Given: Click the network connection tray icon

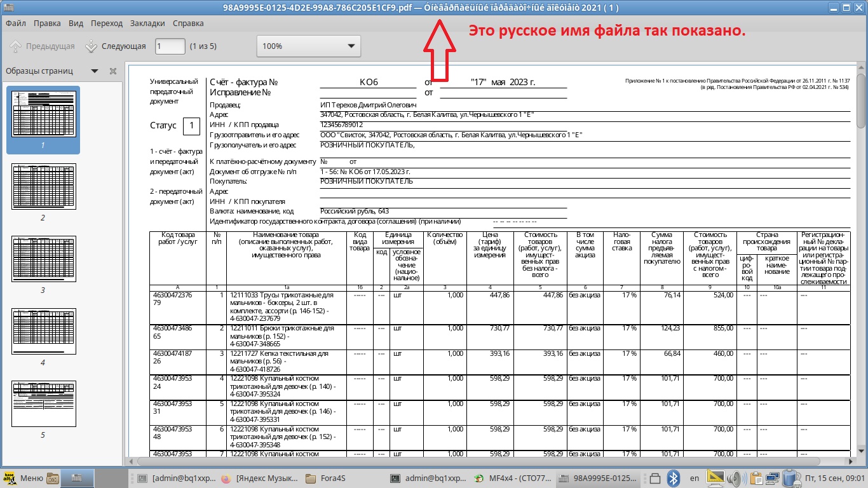Looking at the screenshot, I should coord(773,478).
